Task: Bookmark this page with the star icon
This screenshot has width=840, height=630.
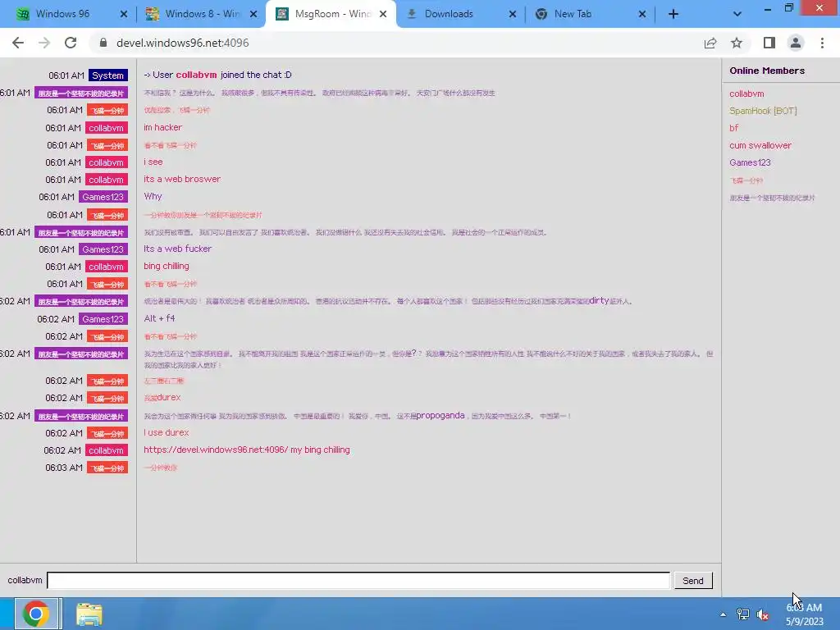Action: point(737,43)
